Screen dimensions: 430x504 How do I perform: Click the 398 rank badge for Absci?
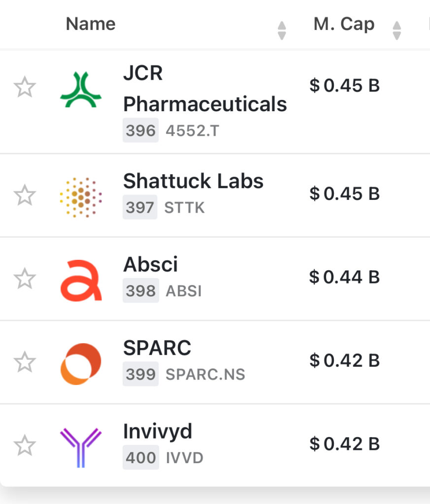tap(140, 291)
